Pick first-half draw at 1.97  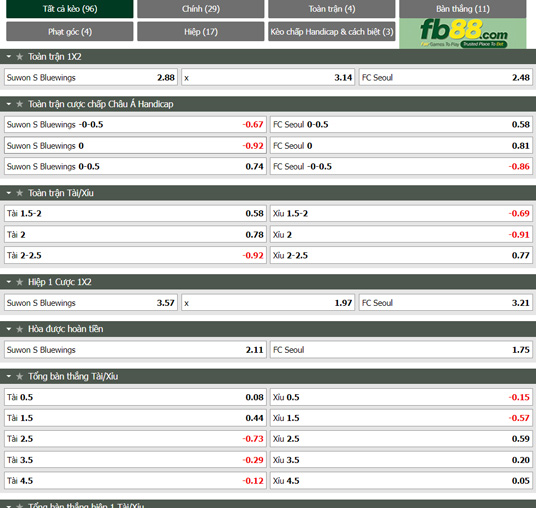click(268, 303)
